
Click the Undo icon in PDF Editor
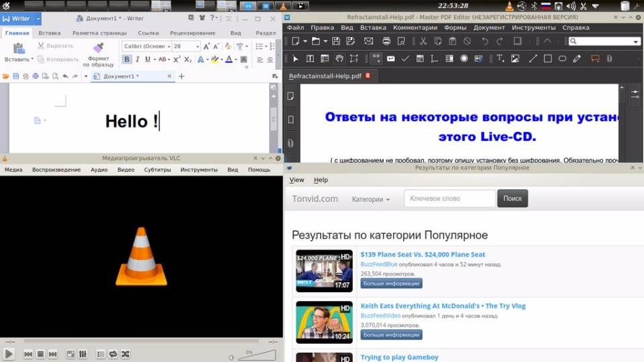[484, 41]
